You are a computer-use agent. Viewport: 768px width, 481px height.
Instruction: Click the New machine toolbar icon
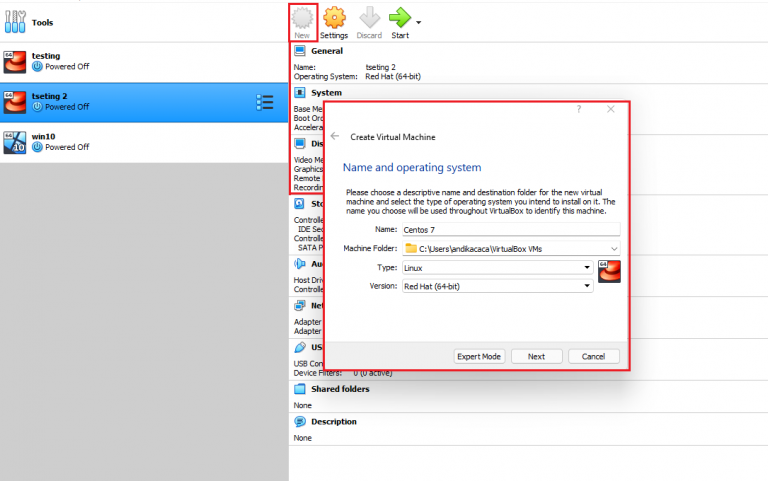tap(302, 18)
